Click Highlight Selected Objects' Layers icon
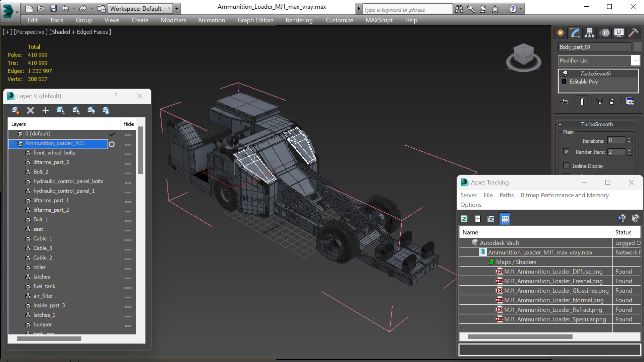The image size is (644, 362). click(x=76, y=110)
